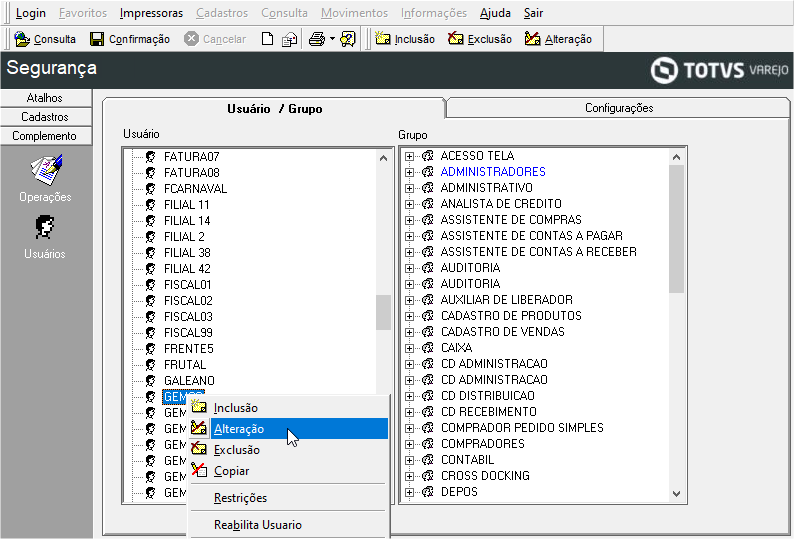The width and height of the screenshot is (794, 539).
Task: Click the Atalhos sidebar button
Action: (x=46, y=98)
